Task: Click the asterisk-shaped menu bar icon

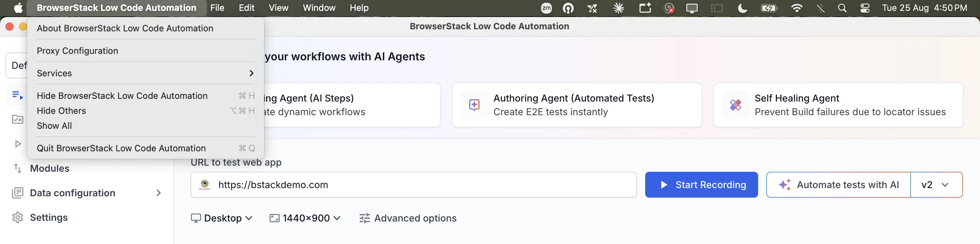Action: coord(619,8)
